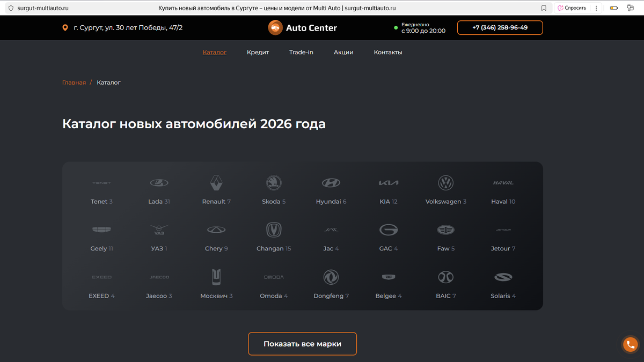
Task: Click the surgut-multiauto.ru address bar
Action: [x=276, y=8]
